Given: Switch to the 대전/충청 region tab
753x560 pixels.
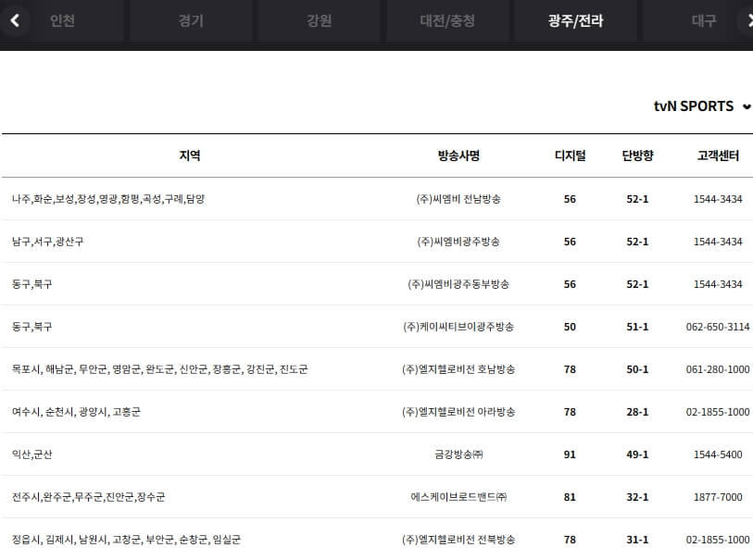Looking at the screenshot, I should pyautogui.click(x=447, y=20).
